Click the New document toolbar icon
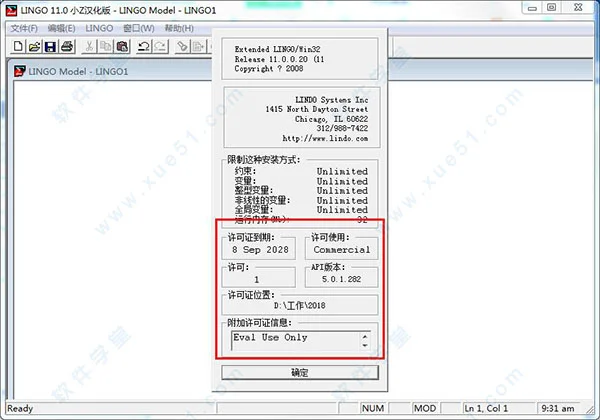 tap(18, 47)
